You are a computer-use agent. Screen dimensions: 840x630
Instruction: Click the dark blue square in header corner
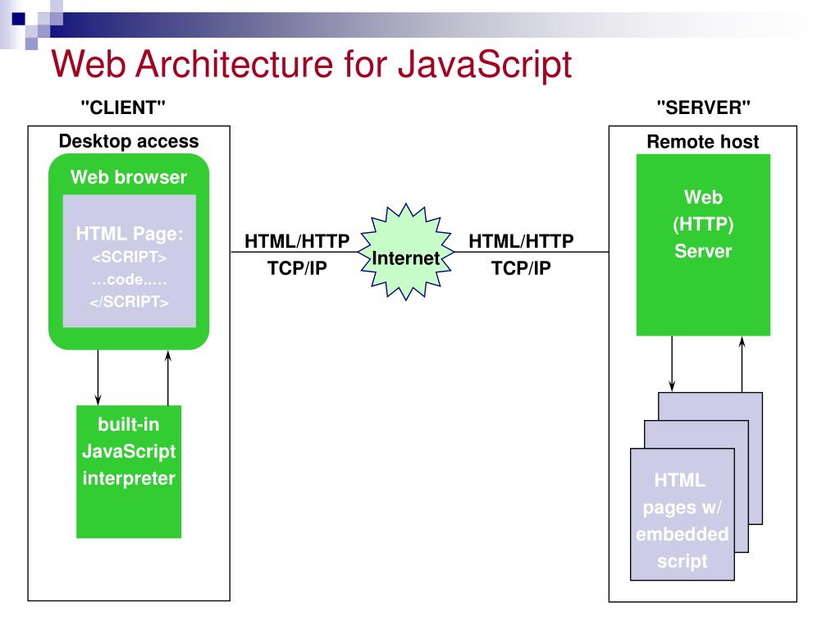(19, 20)
